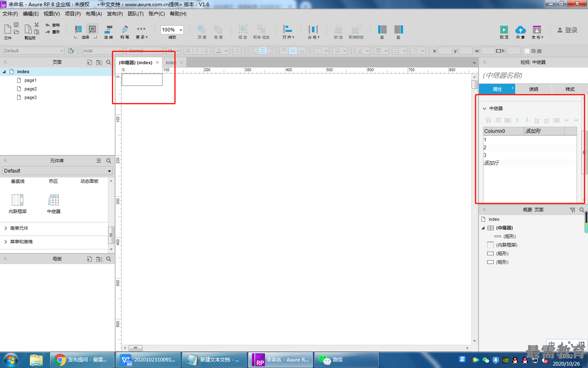
Task: Click the Redo (重做) arrow
Action: [x=48, y=31]
